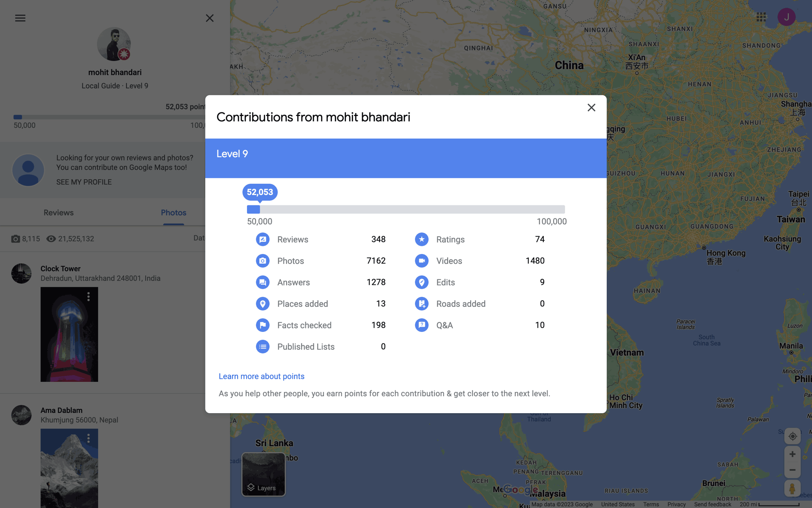Image resolution: width=812 pixels, height=508 pixels.
Task: Open the Google account avatar J
Action: (787, 17)
